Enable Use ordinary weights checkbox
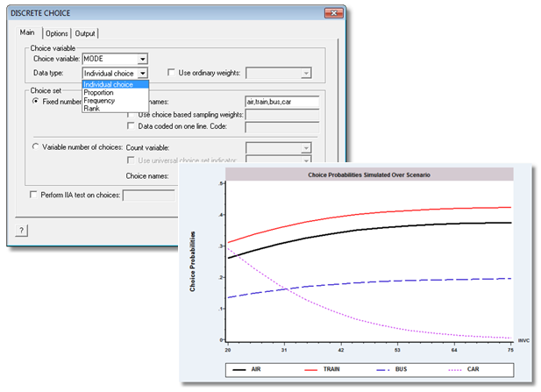Image resolution: width=541 pixels, height=392 pixels. pyautogui.click(x=171, y=74)
